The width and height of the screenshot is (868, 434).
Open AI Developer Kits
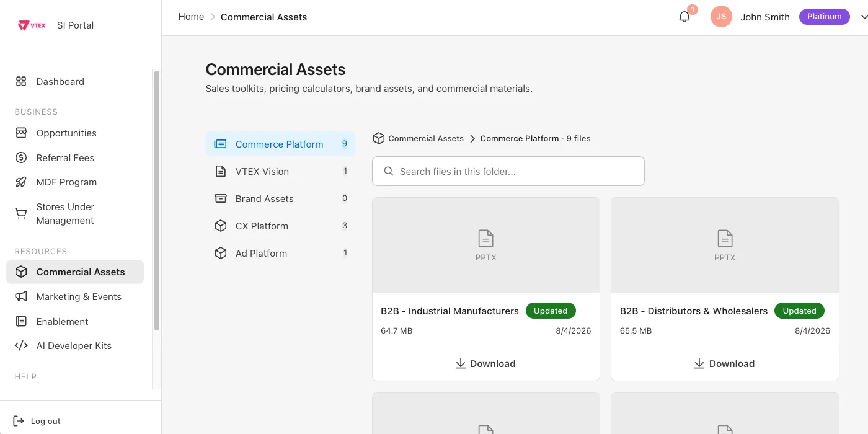75,345
